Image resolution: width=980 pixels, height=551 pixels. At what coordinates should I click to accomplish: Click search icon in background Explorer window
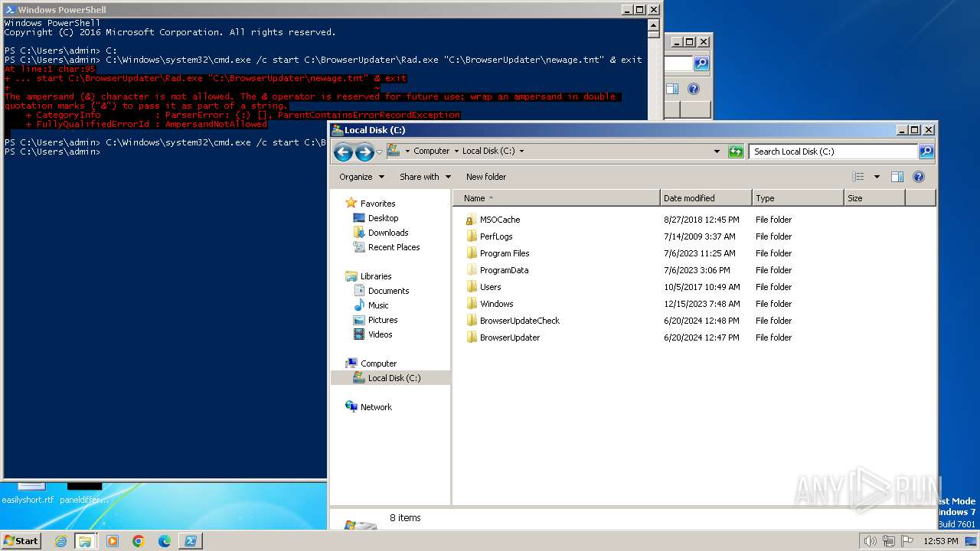pos(701,64)
